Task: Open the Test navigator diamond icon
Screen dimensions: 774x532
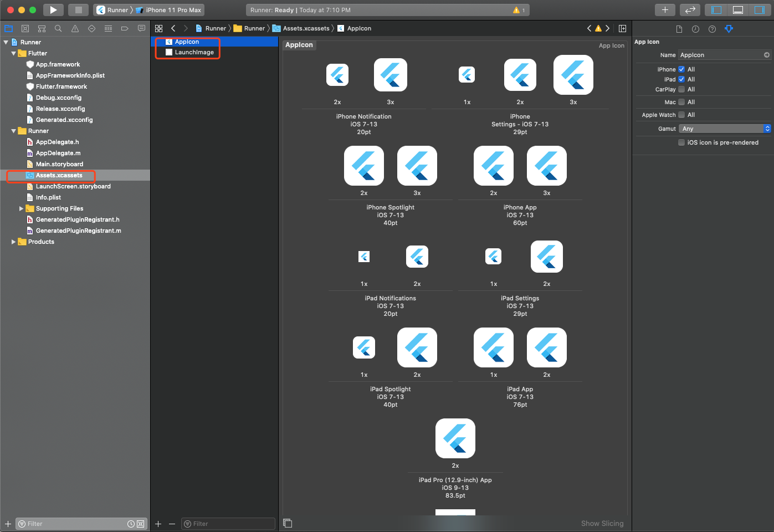Action: 91,28
